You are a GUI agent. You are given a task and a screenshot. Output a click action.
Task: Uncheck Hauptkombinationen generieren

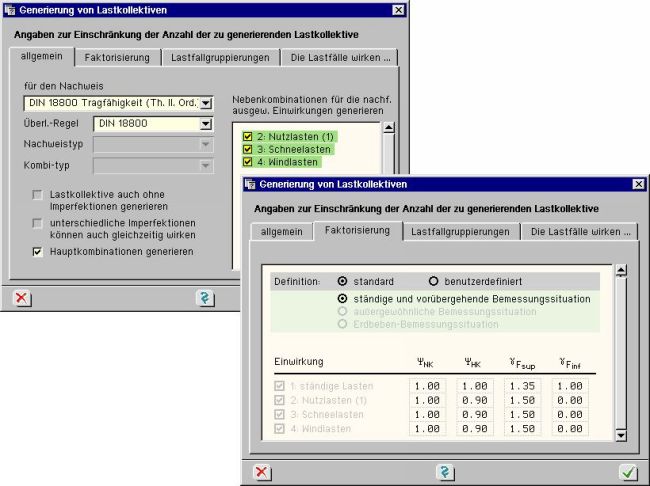pos(38,252)
